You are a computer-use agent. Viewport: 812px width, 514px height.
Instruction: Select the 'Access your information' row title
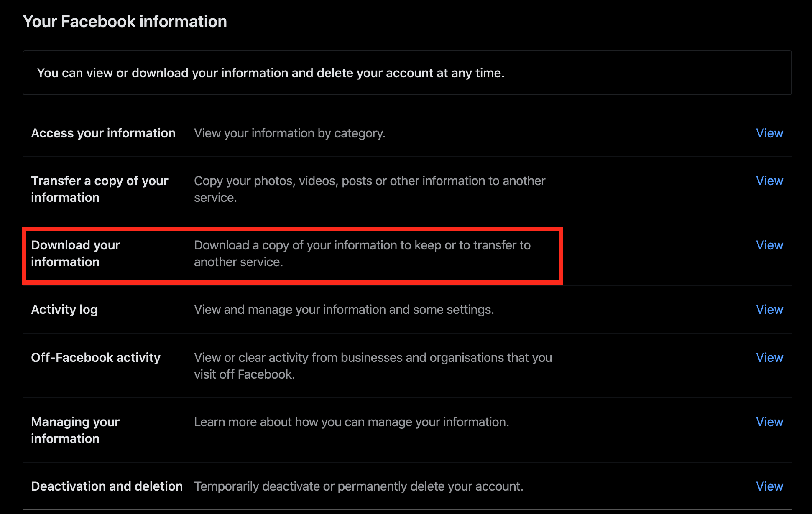[x=103, y=133]
